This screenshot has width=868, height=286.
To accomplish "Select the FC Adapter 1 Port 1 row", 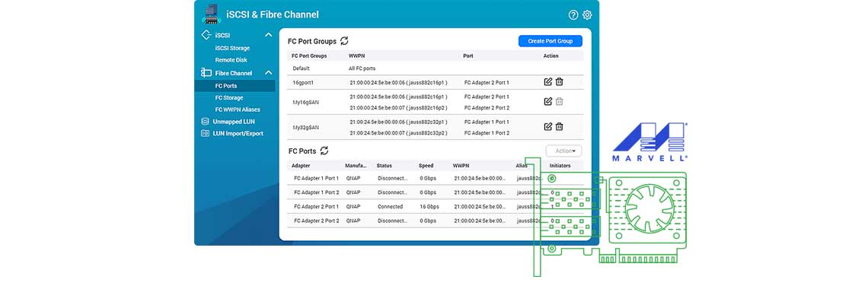I will (435, 179).
